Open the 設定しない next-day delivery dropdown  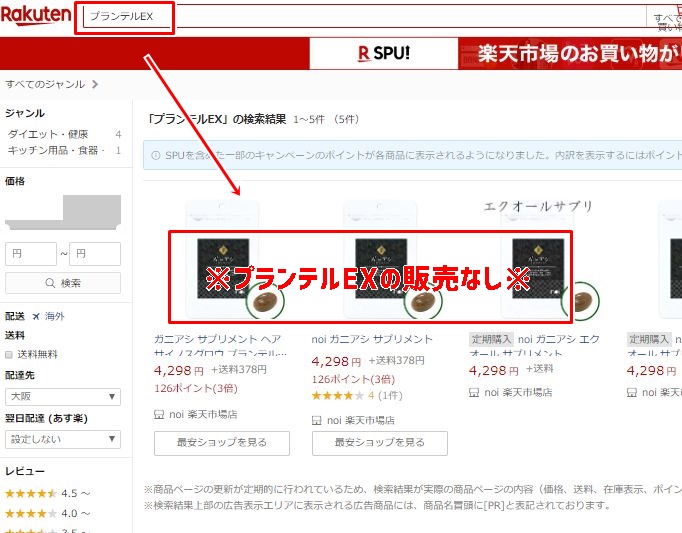63,439
